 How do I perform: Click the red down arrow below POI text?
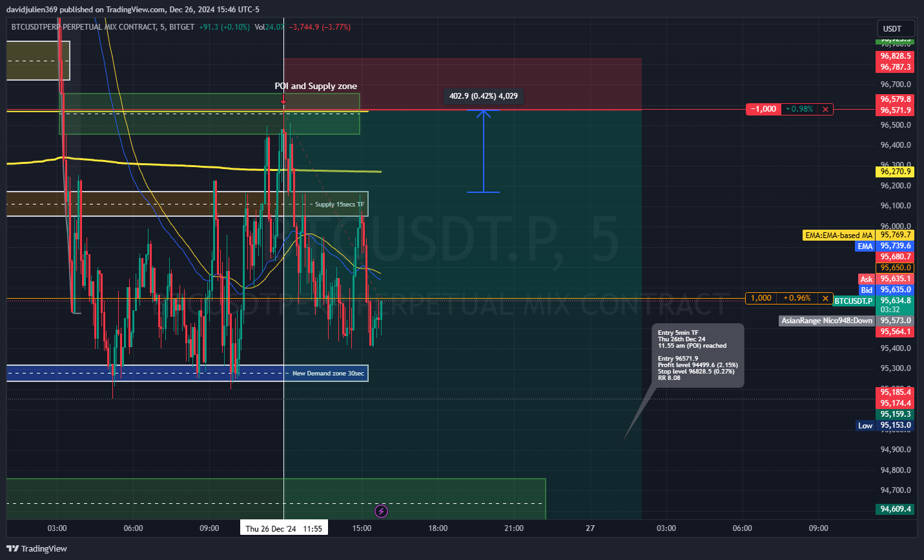coord(283,99)
